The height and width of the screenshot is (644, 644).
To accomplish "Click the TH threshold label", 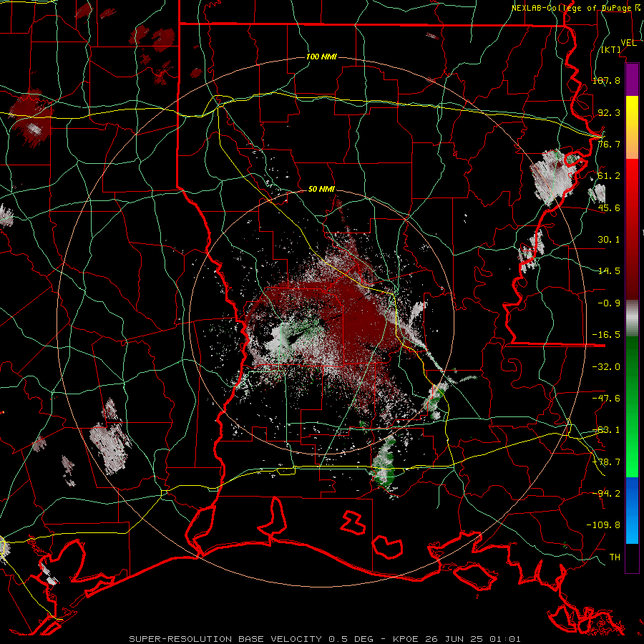I will [615, 557].
